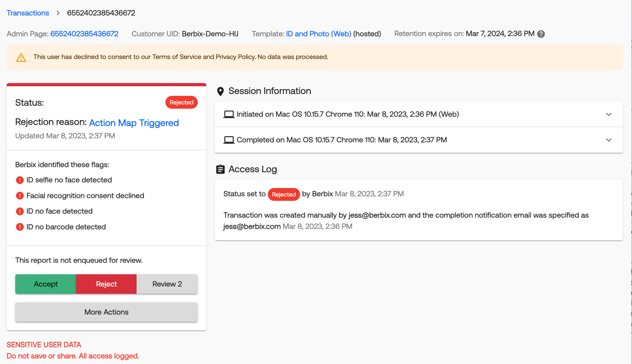Open the ID and Photo (Web) template link
Viewport: 632px width, 364px height.
(319, 34)
